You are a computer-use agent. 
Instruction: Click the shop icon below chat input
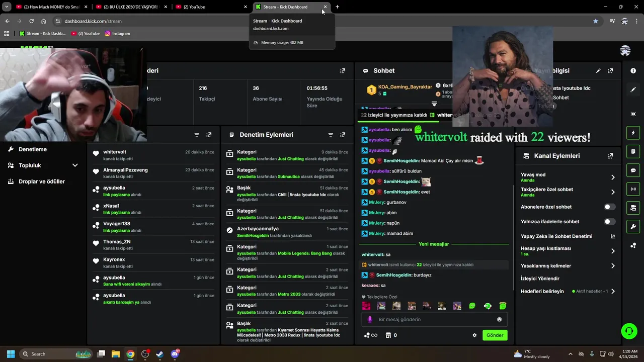click(x=388, y=335)
